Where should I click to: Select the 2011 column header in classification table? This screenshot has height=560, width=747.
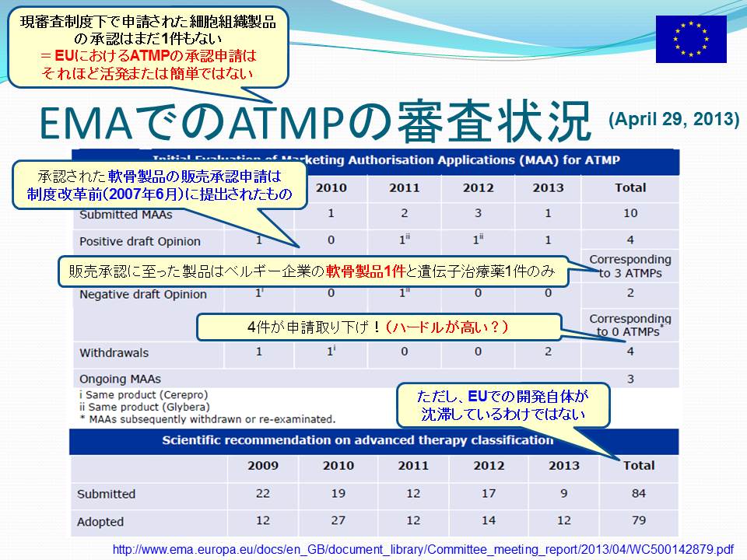click(x=413, y=465)
